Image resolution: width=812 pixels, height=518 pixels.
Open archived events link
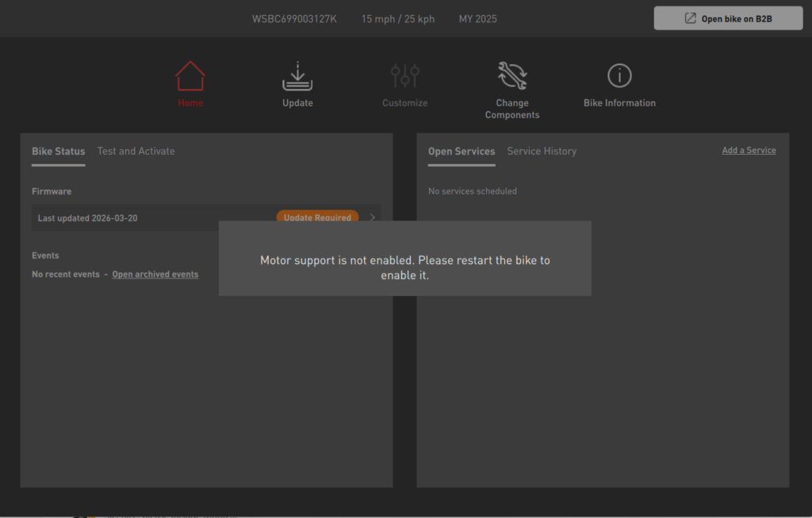pos(155,274)
